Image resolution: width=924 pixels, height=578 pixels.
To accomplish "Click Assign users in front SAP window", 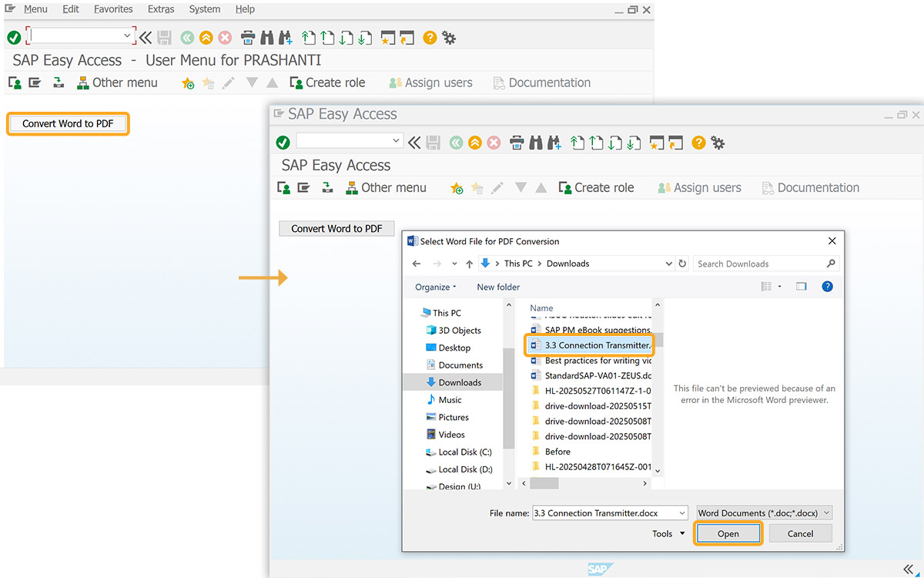I will [x=699, y=187].
